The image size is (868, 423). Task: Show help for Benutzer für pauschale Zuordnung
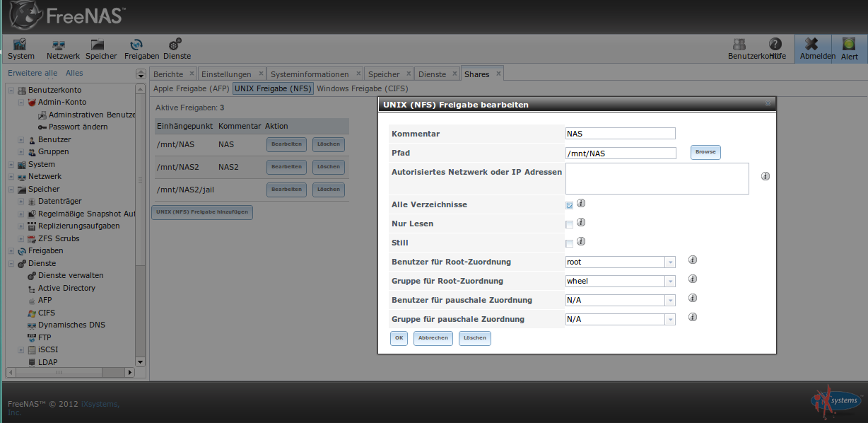coord(693,298)
